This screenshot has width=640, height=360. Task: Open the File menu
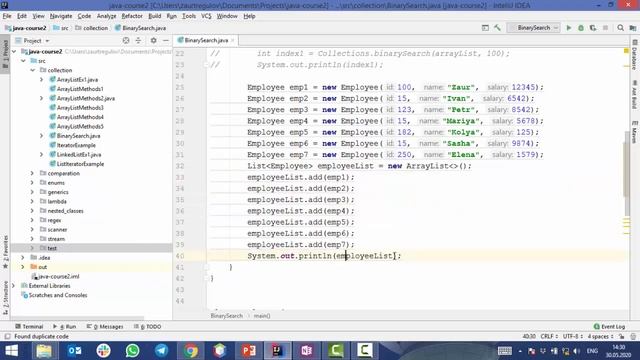coord(7,16)
